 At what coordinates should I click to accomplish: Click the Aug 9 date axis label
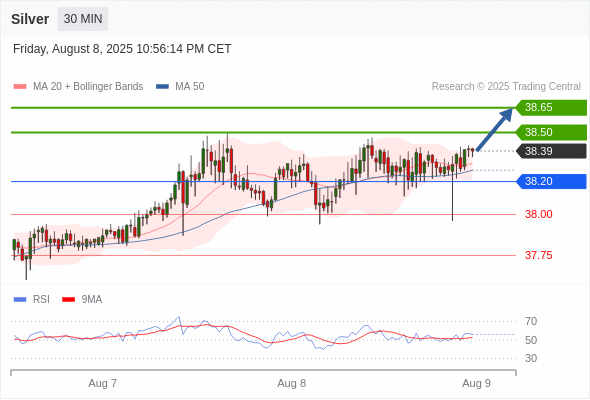[476, 383]
